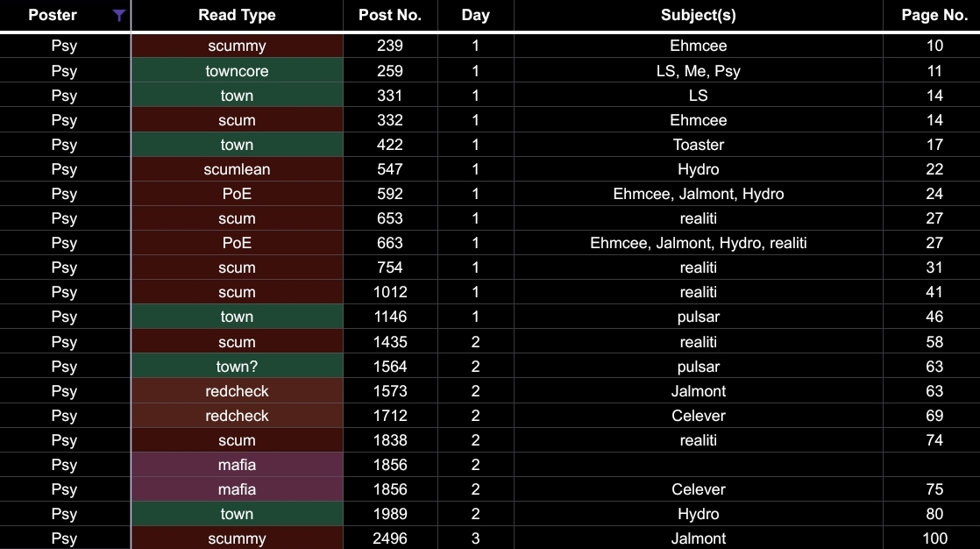Sort by the Page No. column header
The image size is (980, 549).
pyautogui.click(x=934, y=15)
